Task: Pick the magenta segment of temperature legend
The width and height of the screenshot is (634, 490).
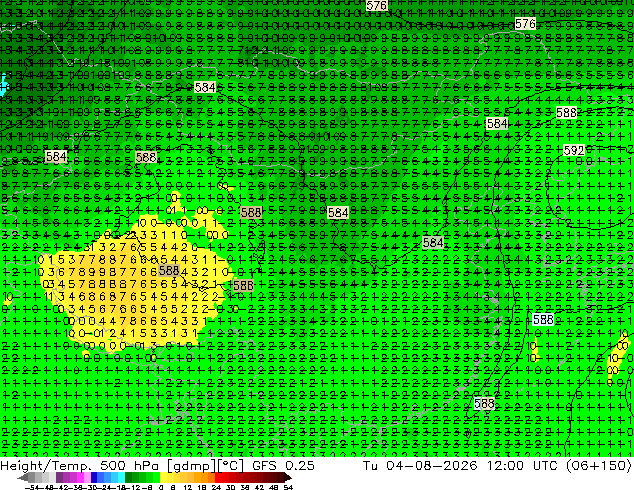Action: pyautogui.click(x=80, y=477)
